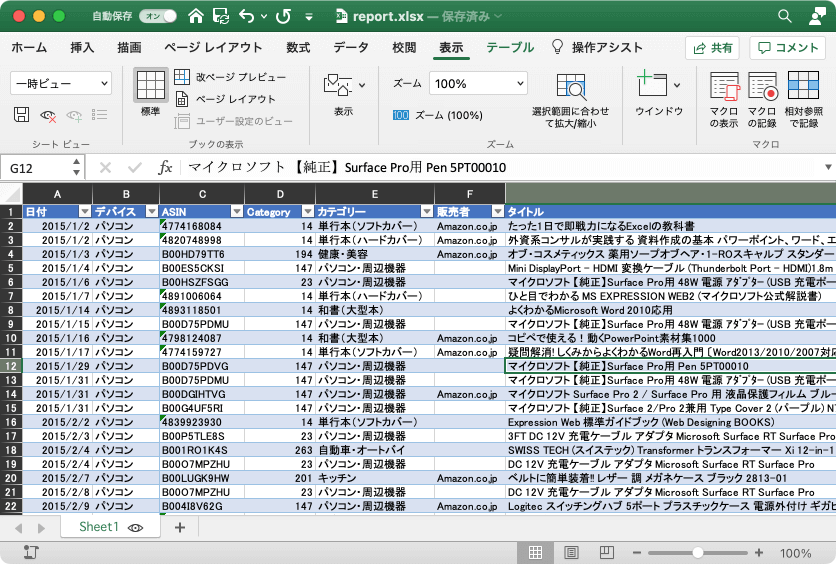Switch to the 描画 tab

129,47
